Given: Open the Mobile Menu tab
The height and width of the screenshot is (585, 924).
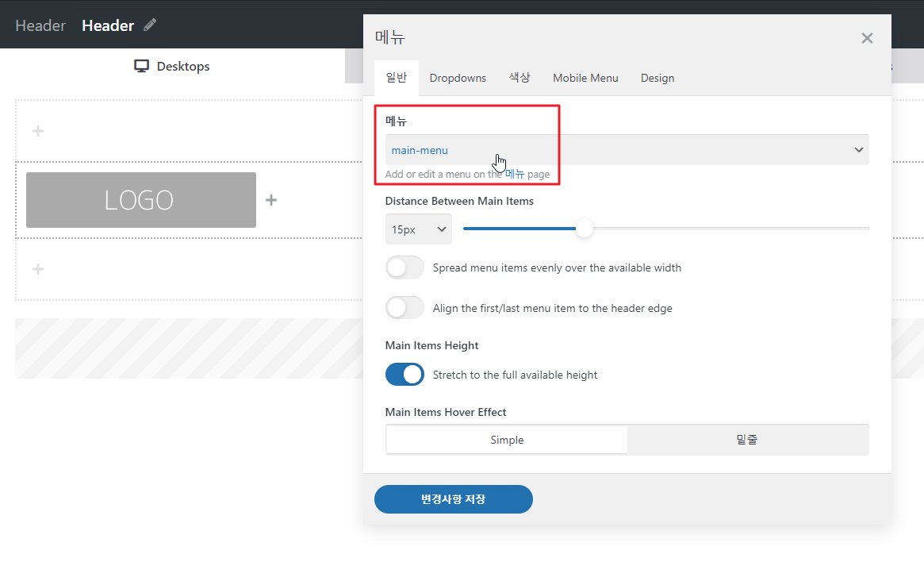Looking at the screenshot, I should (585, 78).
